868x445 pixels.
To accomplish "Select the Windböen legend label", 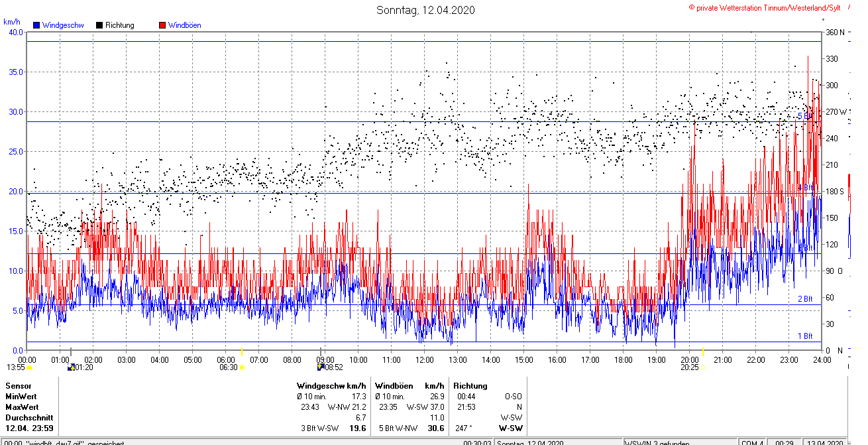I will [x=185, y=25].
